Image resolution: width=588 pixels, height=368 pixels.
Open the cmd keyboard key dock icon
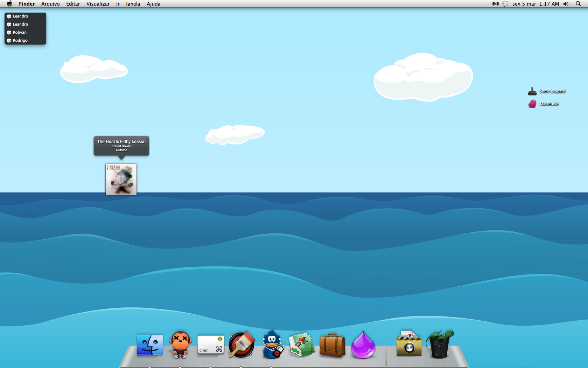(x=211, y=345)
